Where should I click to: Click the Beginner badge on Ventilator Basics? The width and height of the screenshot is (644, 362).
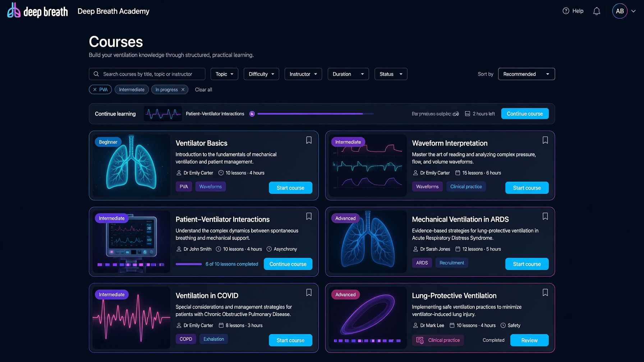click(108, 142)
